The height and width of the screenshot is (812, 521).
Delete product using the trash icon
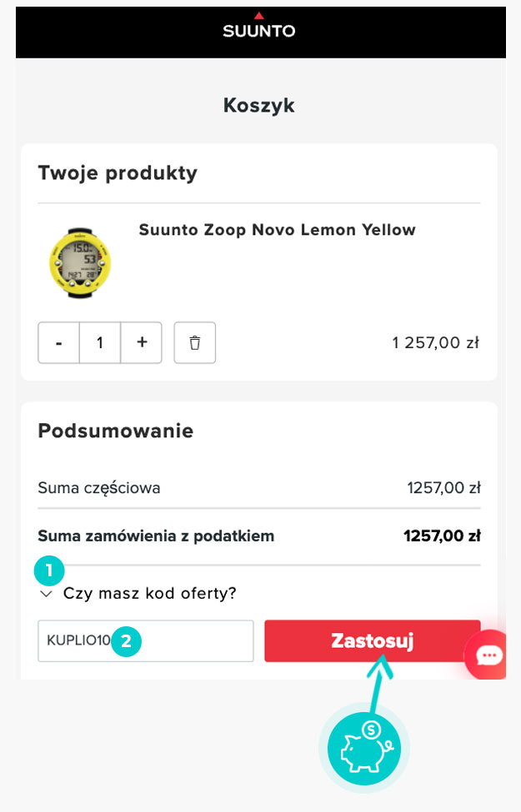coord(194,342)
